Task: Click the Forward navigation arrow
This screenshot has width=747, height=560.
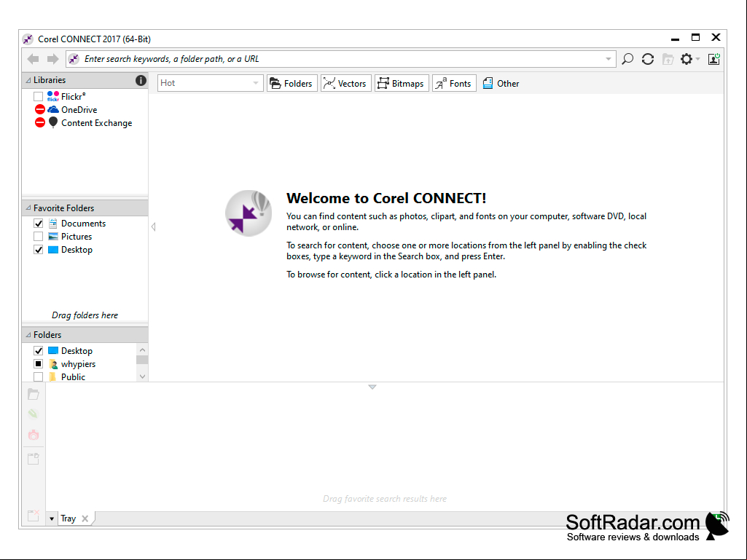Action: coord(52,59)
